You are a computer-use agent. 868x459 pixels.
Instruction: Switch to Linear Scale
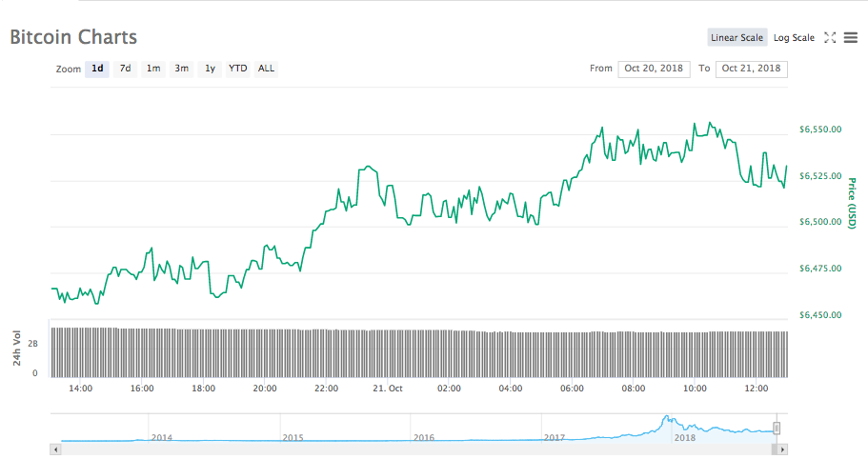tap(737, 37)
